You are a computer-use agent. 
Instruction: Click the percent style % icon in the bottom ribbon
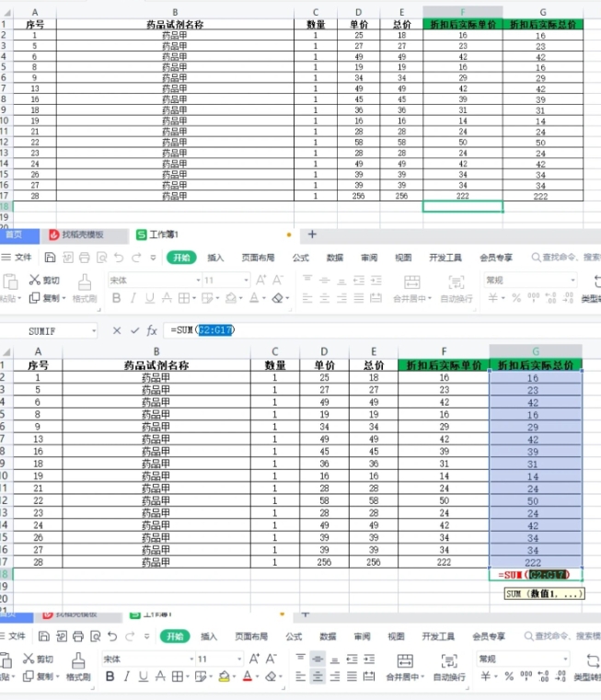509,676
